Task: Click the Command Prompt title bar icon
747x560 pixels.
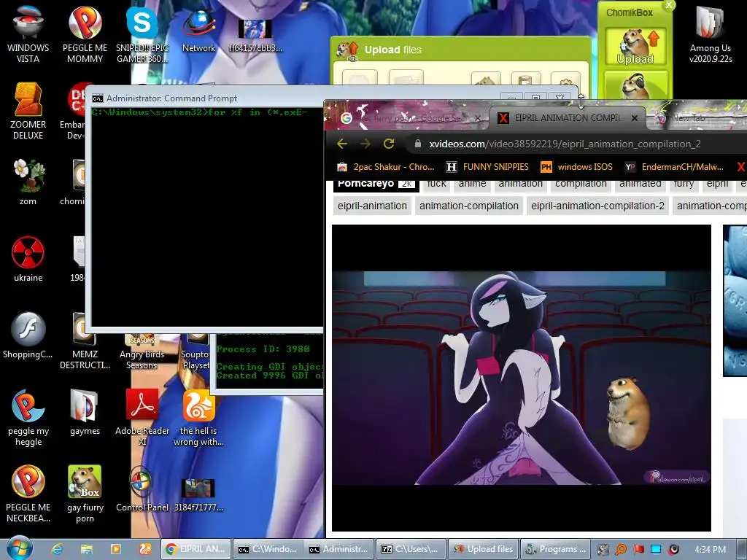Action: [98, 98]
